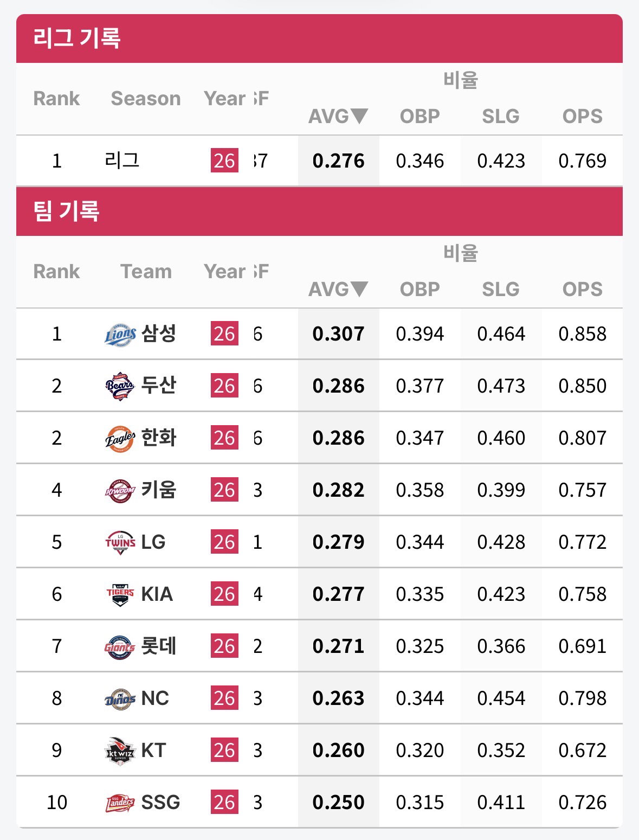Image resolution: width=639 pixels, height=840 pixels.
Task: Click the NC Dinos team logo
Action: [x=120, y=698]
